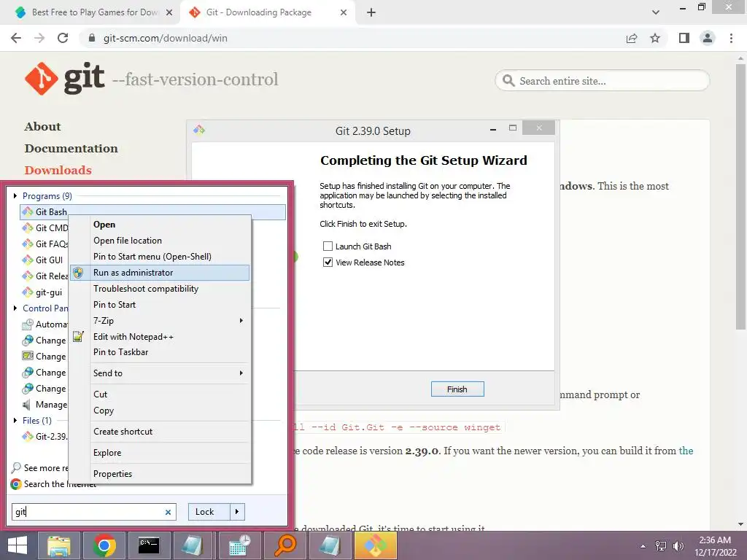The width and height of the screenshot is (747, 560).
Task: Open File Explorer from the taskbar
Action: click(58, 545)
